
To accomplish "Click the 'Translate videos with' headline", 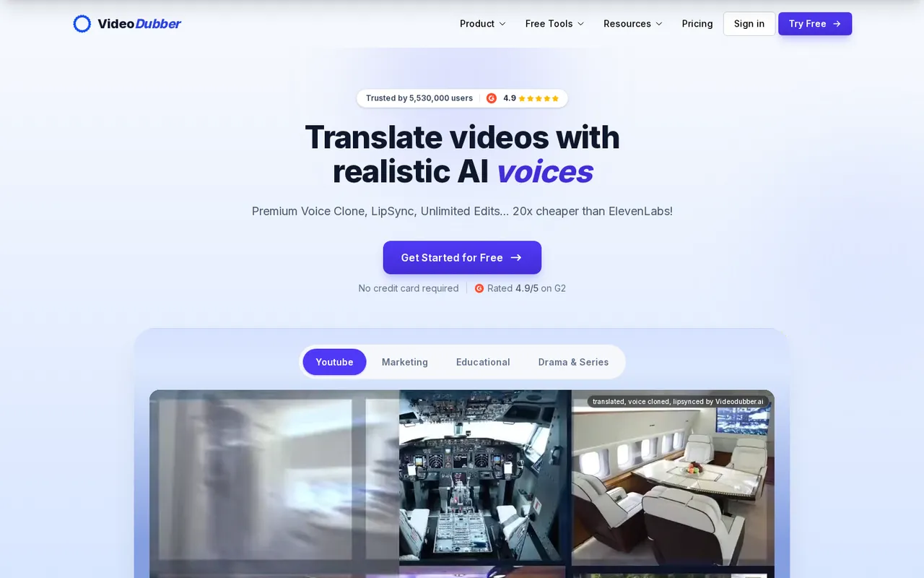I will (462, 137).
